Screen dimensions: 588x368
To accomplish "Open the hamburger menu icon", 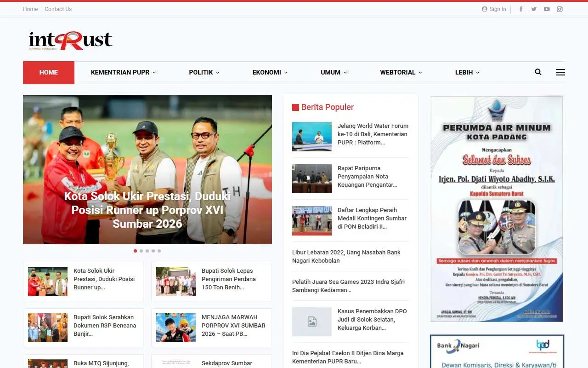I will 560,72.
